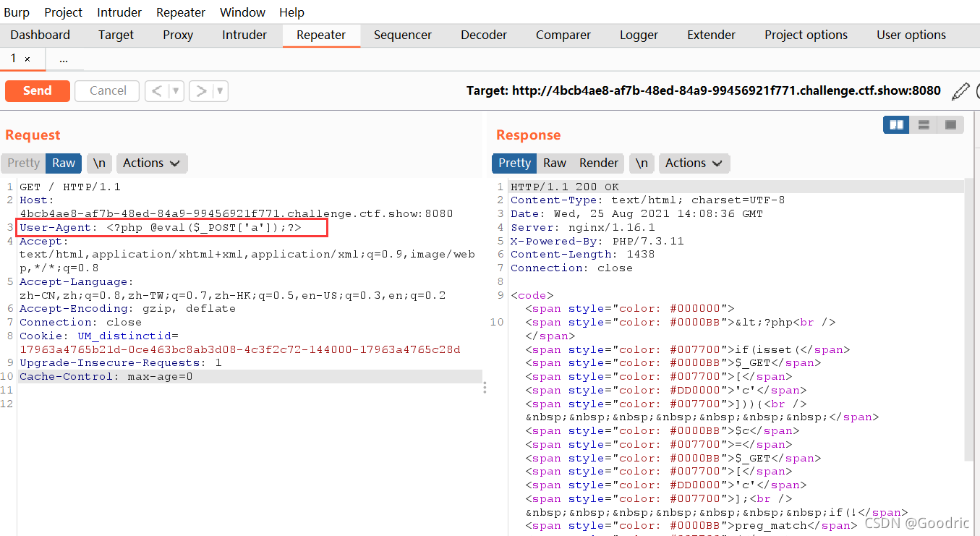The image size is (980, 536).
Task: Click the Cache-Control: max-age=0 line
Action: [x=106, y=376]
